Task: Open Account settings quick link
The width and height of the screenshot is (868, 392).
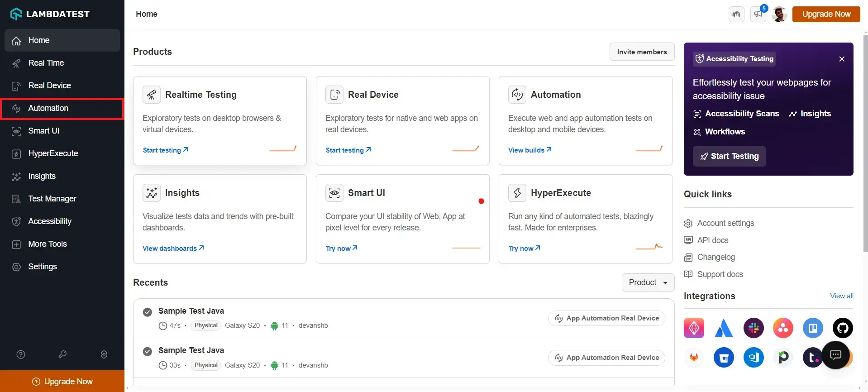Action: (x=719, y=223)
